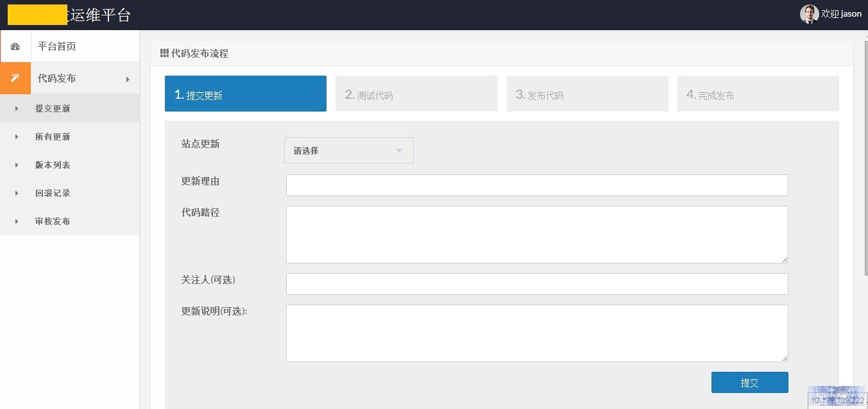The image size is (868, 409).
Task: Go to 提交更新 in the sidebar
Action: pos(70,108)
